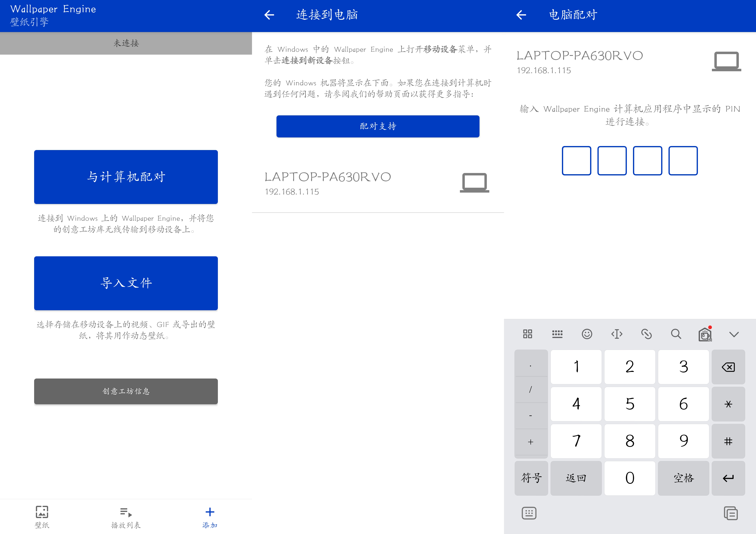Switch keyboard layout via keyboard icon
This screenshot has width=756, height=534.
[x=557, y=334]
